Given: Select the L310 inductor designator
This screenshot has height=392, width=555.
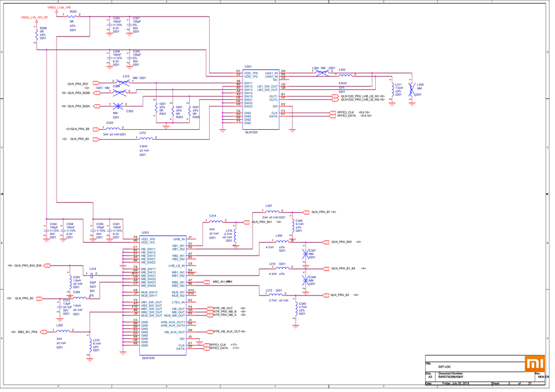Looking at the screenshot, I should pyautogui.click(x=272, y=264).
